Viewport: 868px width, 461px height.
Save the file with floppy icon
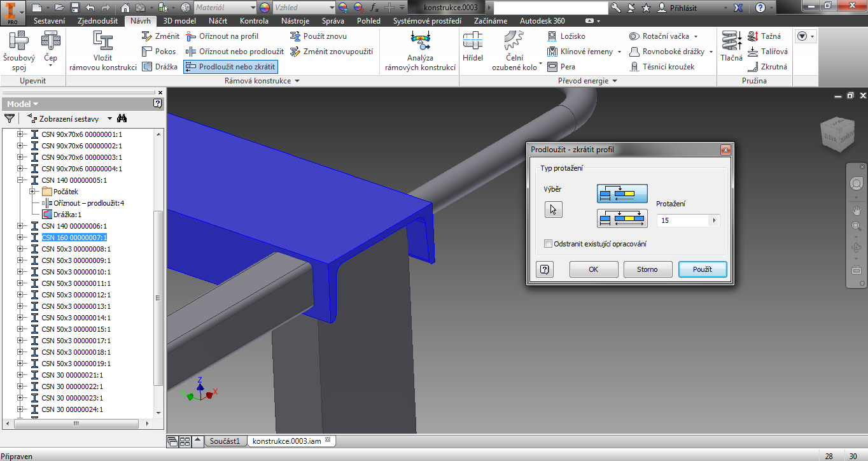click(74, 8)
